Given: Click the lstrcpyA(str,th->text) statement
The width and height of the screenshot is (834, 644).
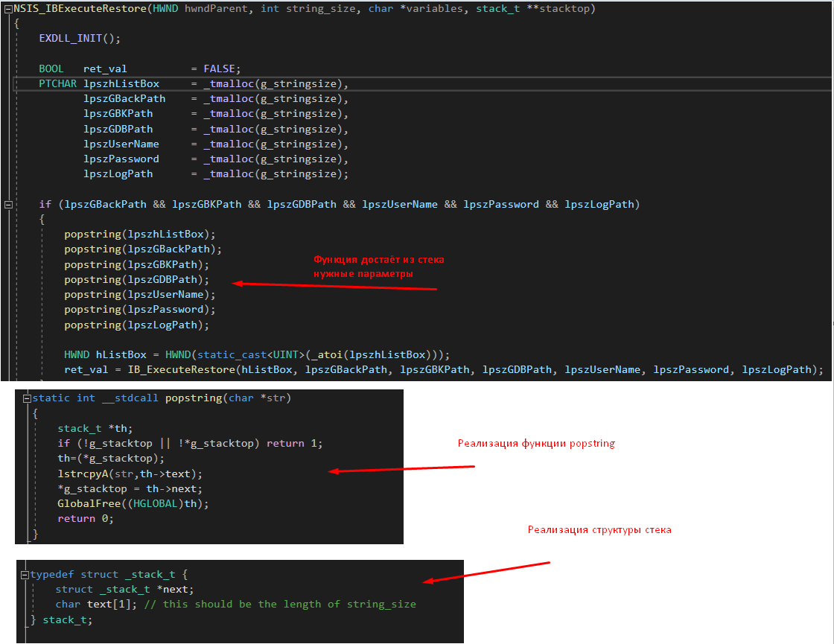Looking at the screenshot, I should 130,474.
